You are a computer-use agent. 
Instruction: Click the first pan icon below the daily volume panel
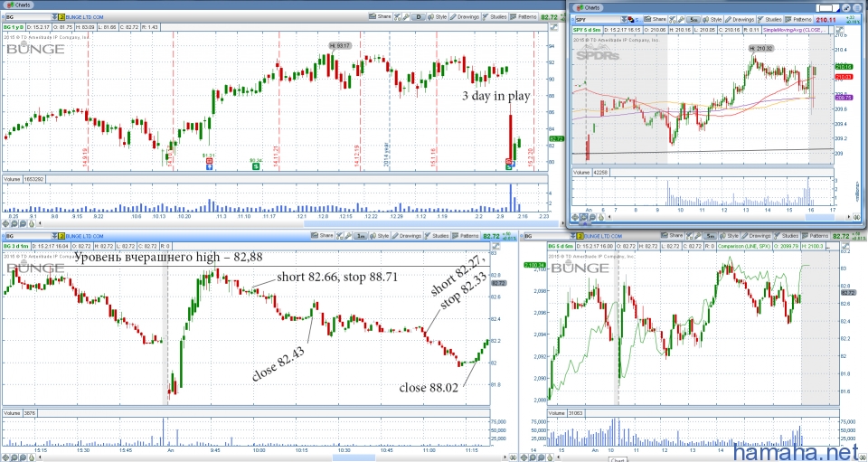(x=5, y=223)
